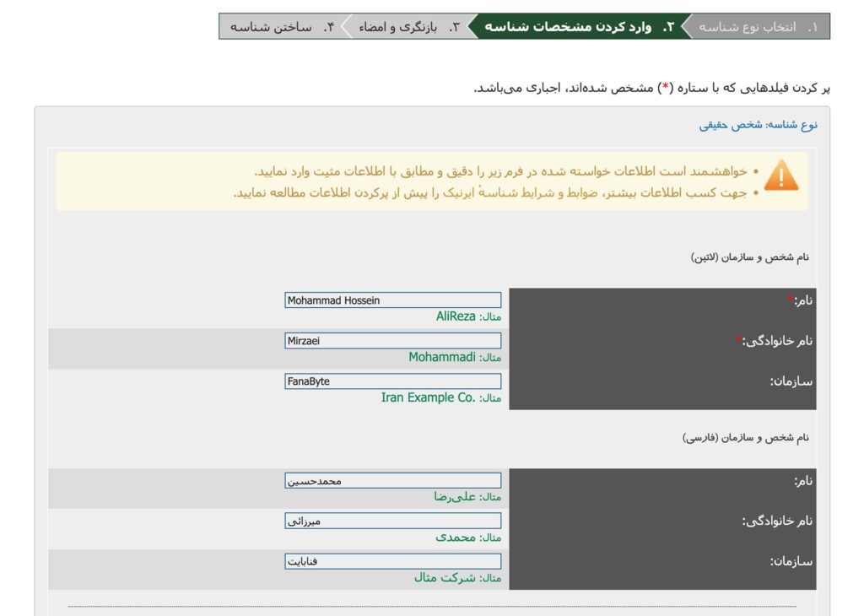Click Persian first name field محمدحسین
Screen dimensions: 864x616
coord(393,480)
